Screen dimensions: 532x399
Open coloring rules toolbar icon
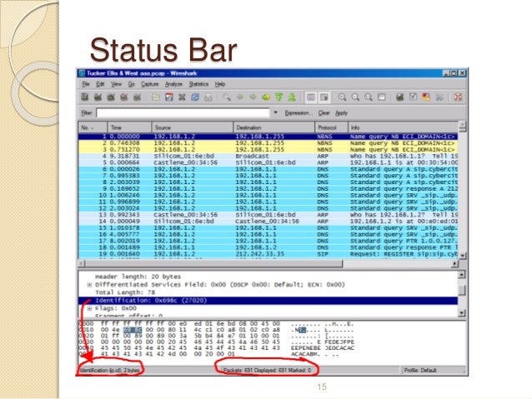tap(426, 97)
